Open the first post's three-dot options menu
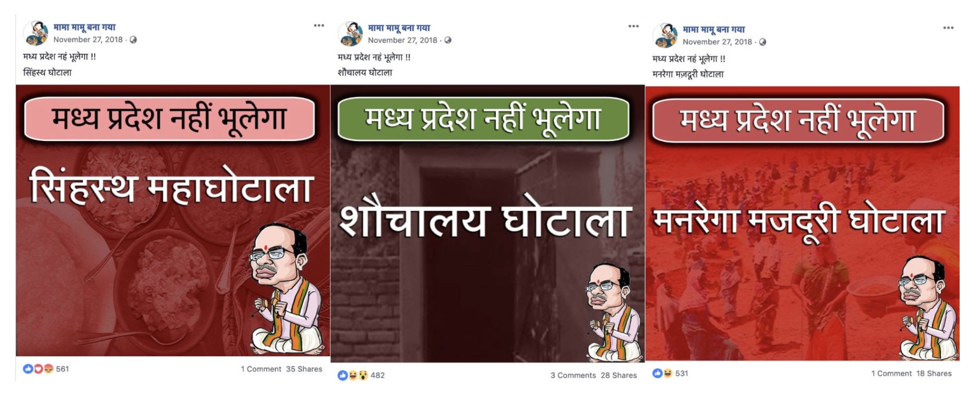The height and width of the screenshot is (393, 980). coord(319,25)
